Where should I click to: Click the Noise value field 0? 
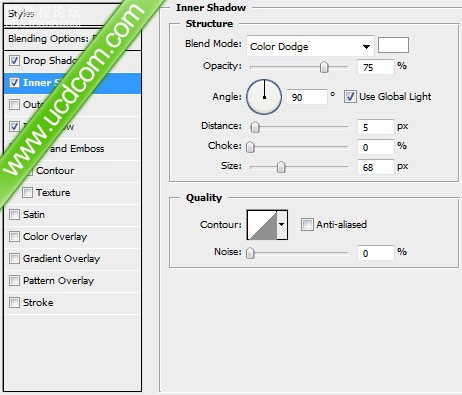376,253
